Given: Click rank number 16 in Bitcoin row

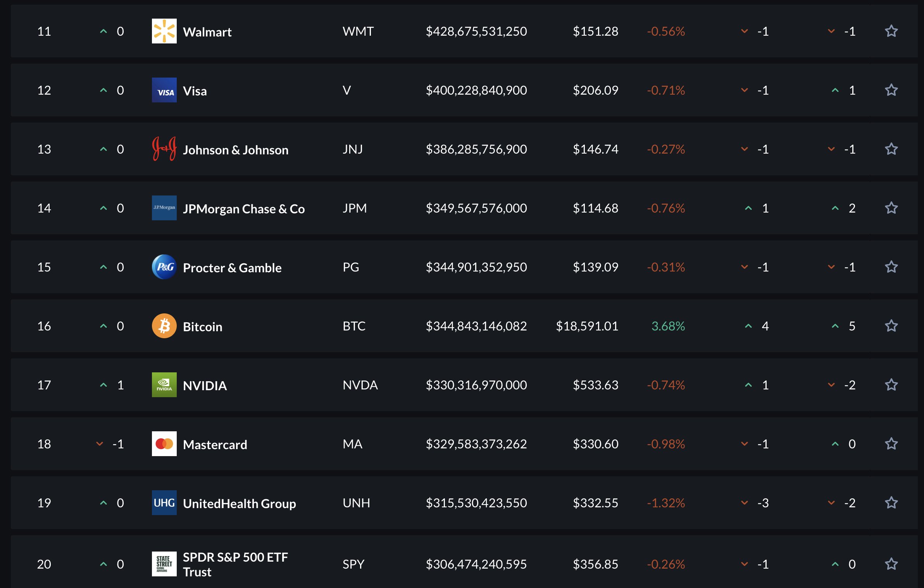Looking at the screenshot, I should pyautogui.click(x=44, y=326).
